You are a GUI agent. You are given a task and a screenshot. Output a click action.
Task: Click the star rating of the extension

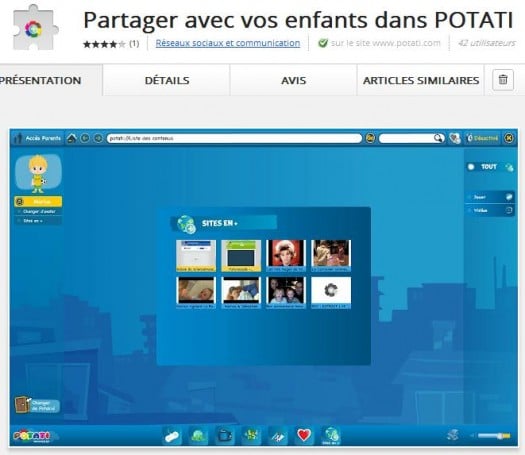(x=104, y=44)
